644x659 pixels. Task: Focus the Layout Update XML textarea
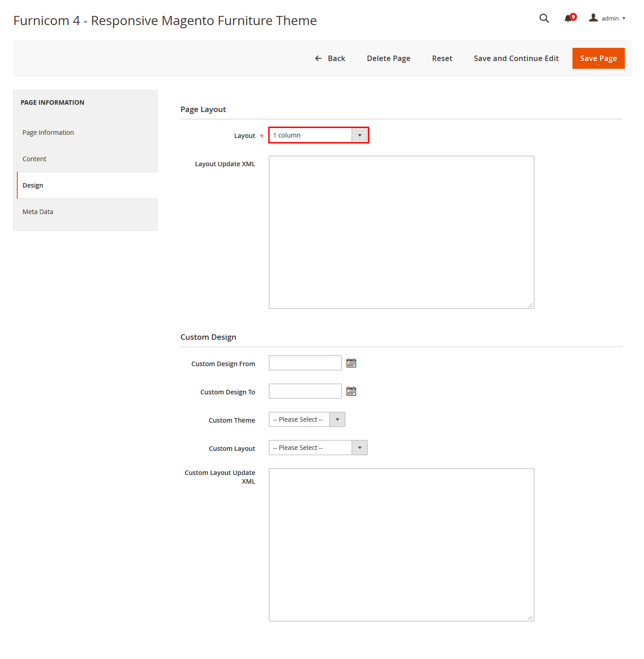point(401,232)
